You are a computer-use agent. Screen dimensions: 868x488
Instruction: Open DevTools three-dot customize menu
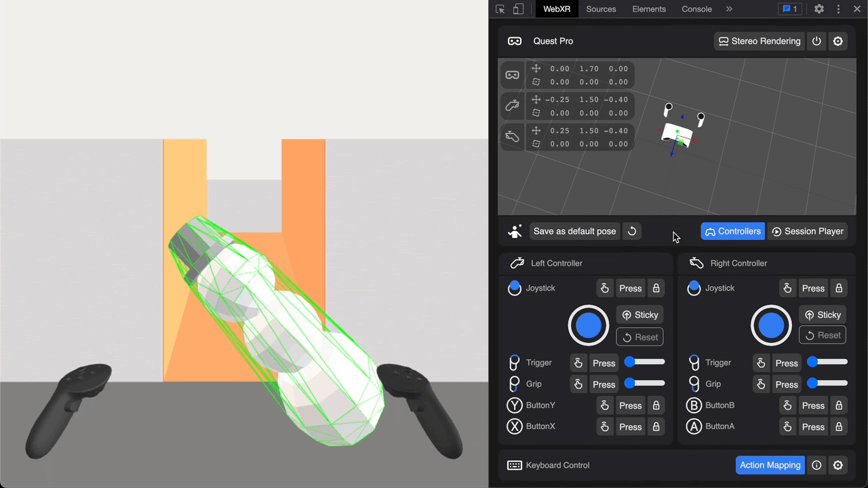tap(839, 9)
